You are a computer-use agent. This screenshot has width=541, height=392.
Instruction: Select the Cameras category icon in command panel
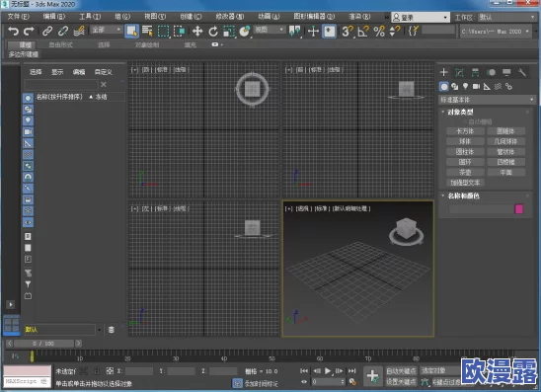pyautogui.click(x=476, y=86)
